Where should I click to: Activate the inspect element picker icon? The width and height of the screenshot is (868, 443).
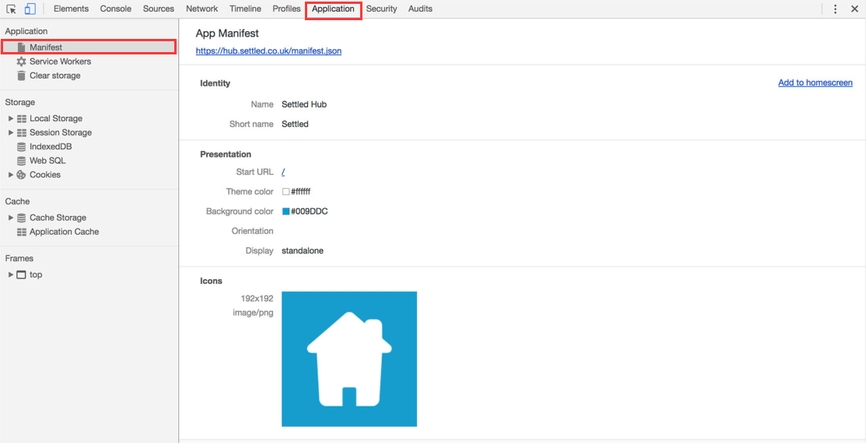coord(11,9)
